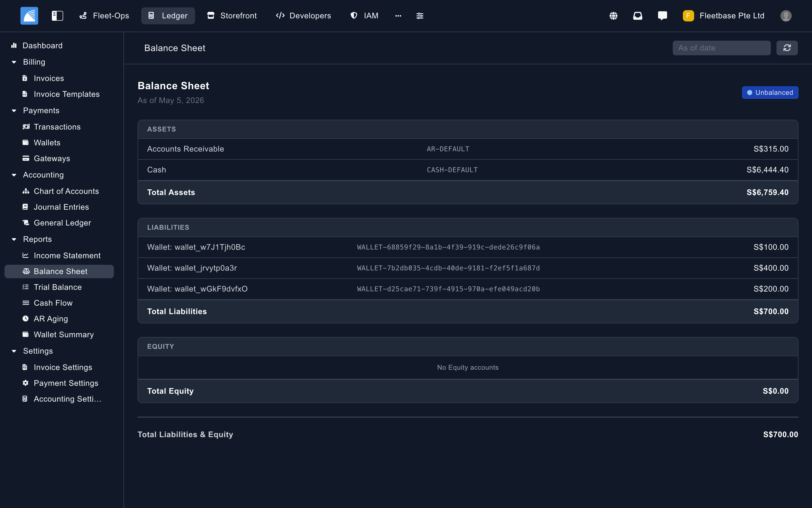
Task: Open the IAM module
Action: (x=364, y=16)
